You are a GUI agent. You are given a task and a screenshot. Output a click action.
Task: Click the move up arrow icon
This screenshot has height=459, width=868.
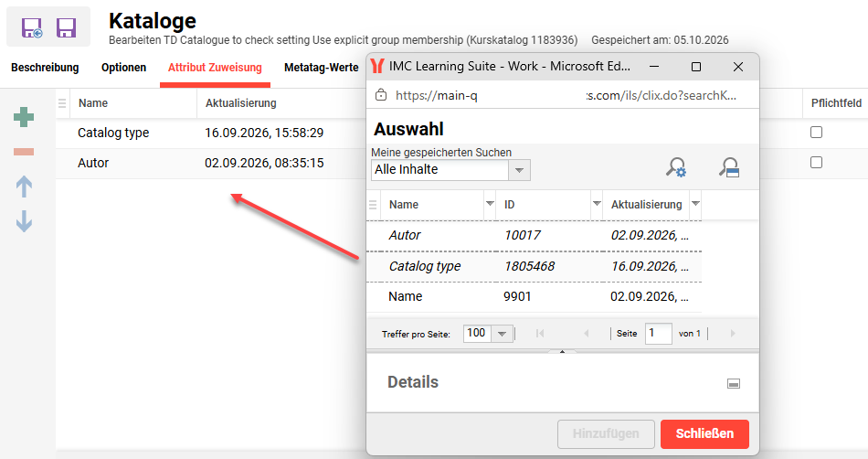24,187
